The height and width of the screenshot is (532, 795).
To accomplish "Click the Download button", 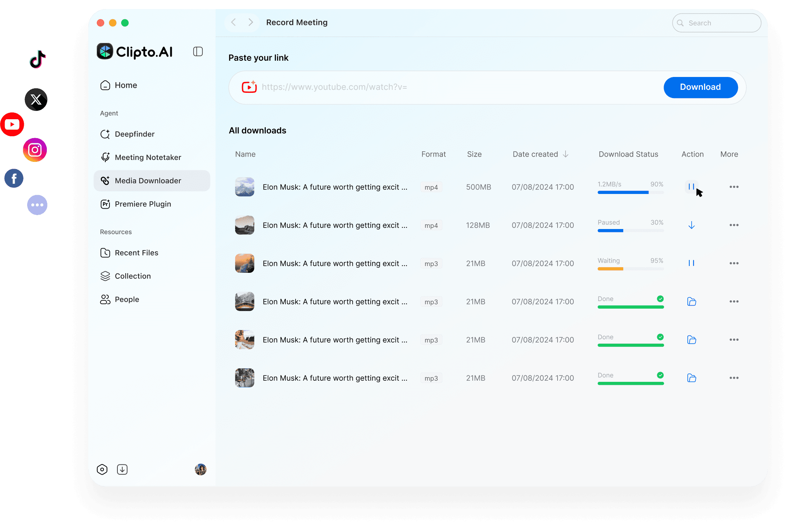I will pos(700,87).
